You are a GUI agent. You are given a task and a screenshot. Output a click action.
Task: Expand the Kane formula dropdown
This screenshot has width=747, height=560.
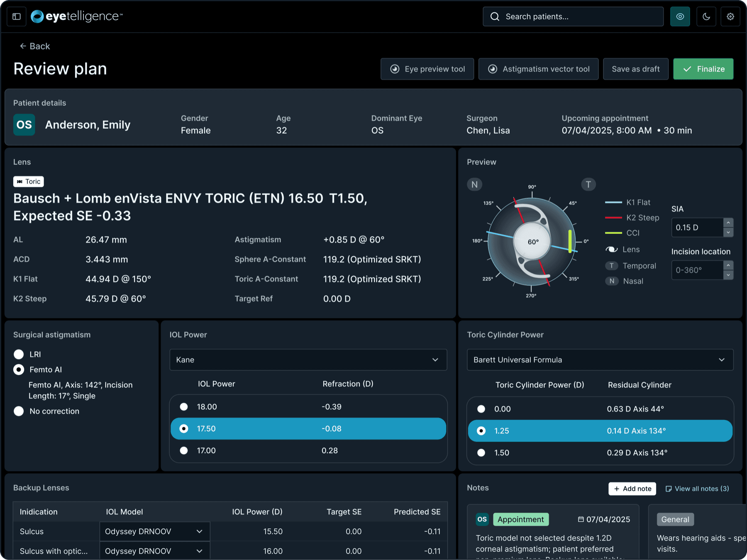point(308,359)
